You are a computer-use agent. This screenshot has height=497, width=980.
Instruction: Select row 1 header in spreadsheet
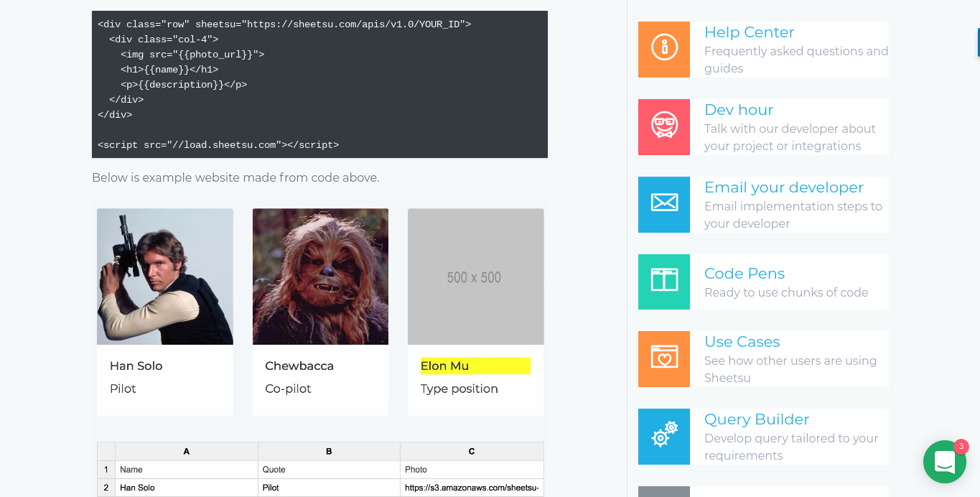[106, 470]
